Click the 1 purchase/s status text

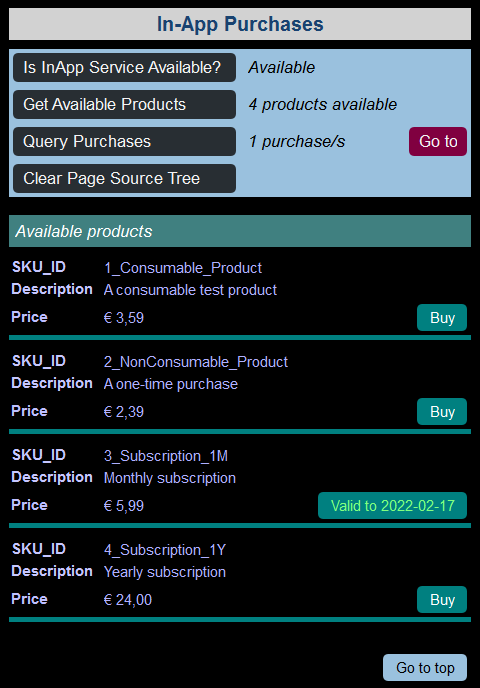tap(297, 141)
